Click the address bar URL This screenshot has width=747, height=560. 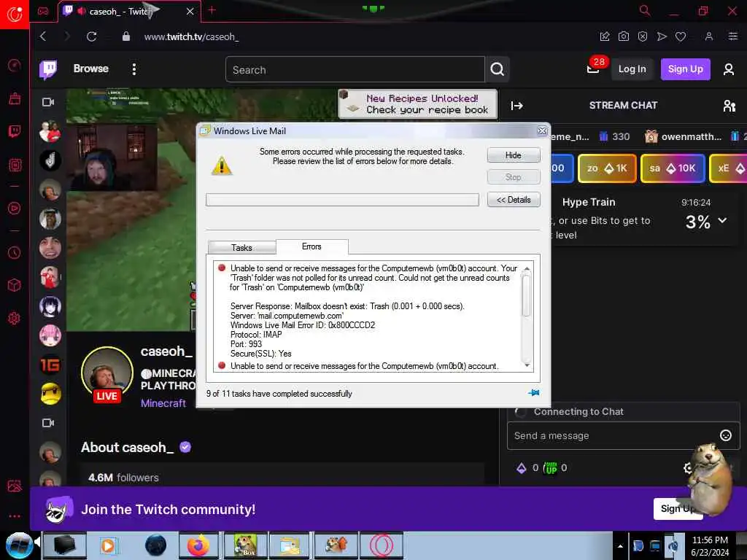pyautogui.click(x=191, y=36)
